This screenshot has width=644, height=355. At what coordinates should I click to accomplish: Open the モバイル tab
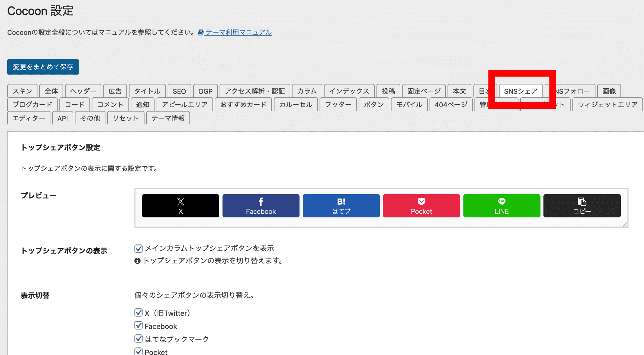coord(409,105)
